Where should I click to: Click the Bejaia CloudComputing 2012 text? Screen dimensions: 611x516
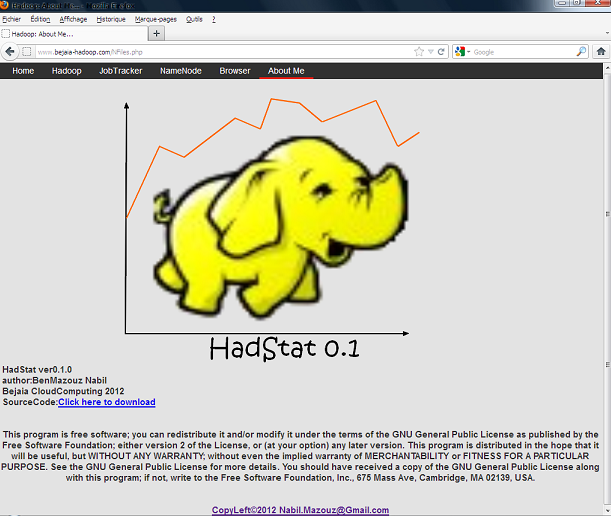coord(63,391)
